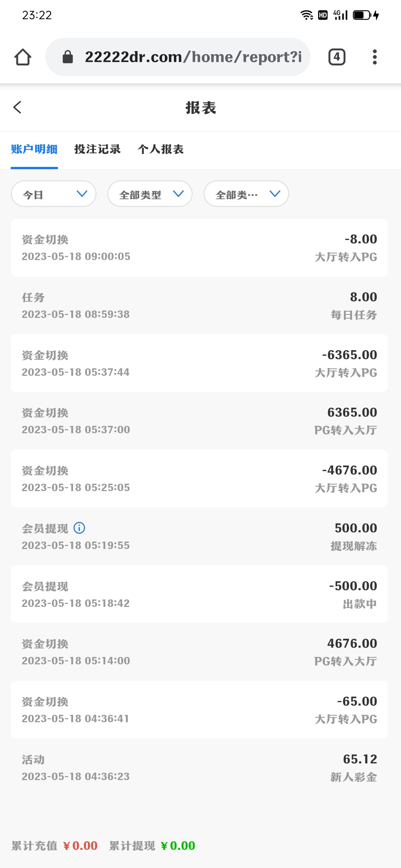Viewport: 401px width, 868px height.
Task: Switch to the 投注记录 tab
Action: coord(97,149)
